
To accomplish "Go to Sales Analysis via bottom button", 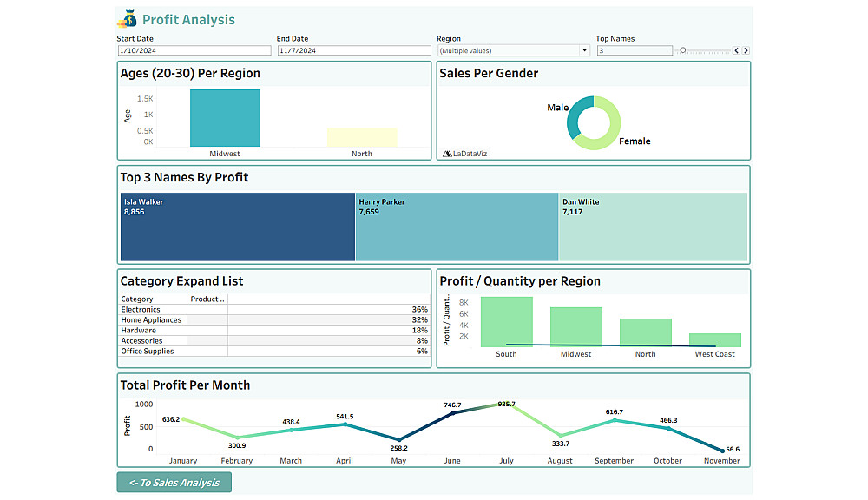I will point(174,483).
